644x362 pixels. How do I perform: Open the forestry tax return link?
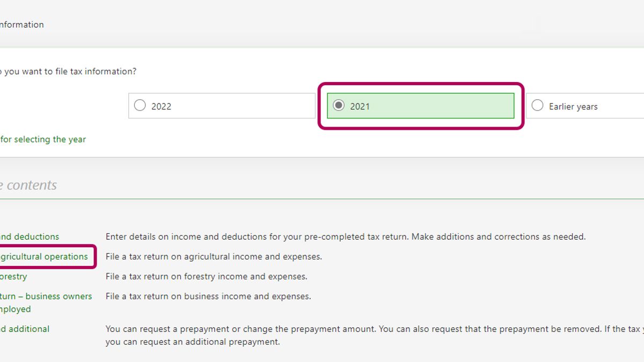coord(13,277)
